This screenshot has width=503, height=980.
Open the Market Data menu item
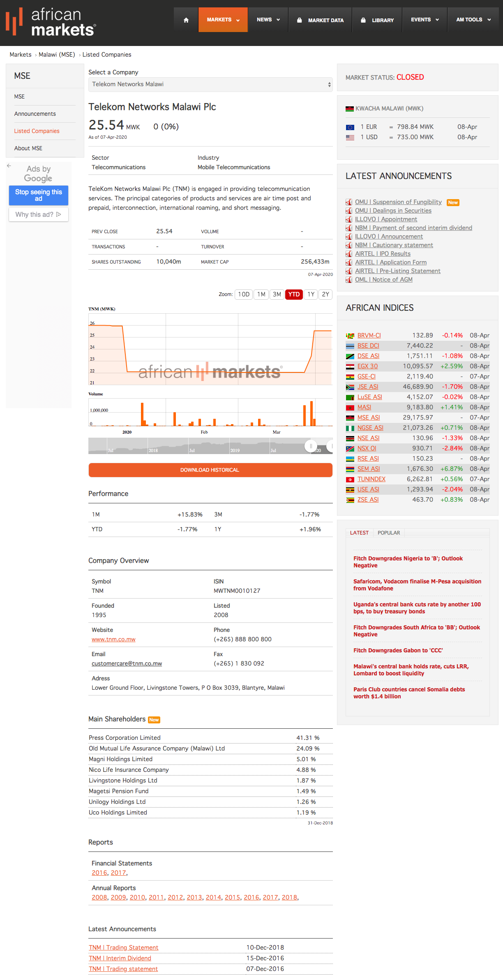(320, 20)
